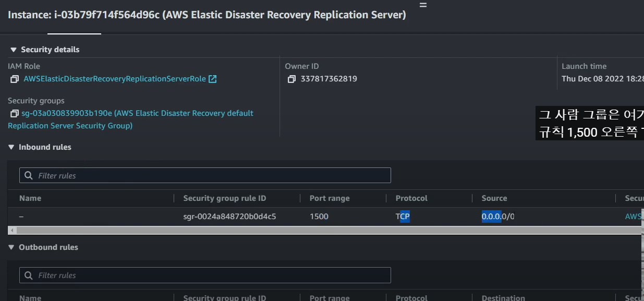The width and height of the screenshot is (644, 301).
Task: Click the panel resize handle icon at top
Action: pyautogui.click(x=423, y=5)
